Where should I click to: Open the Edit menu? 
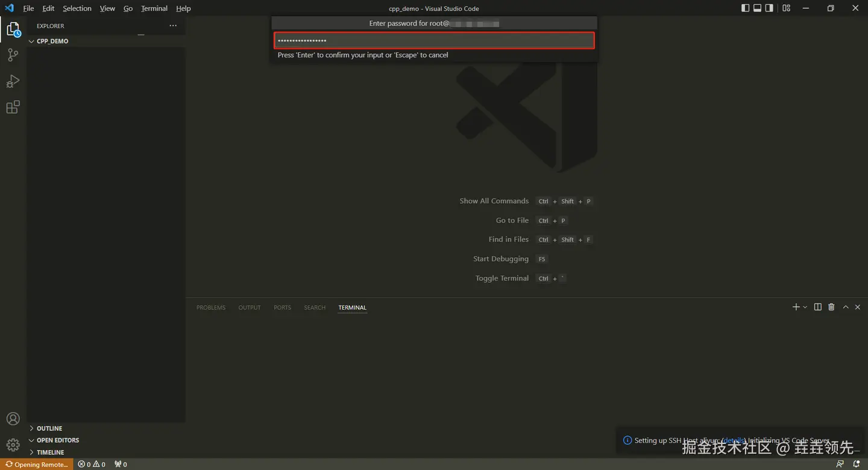(48, 8)
